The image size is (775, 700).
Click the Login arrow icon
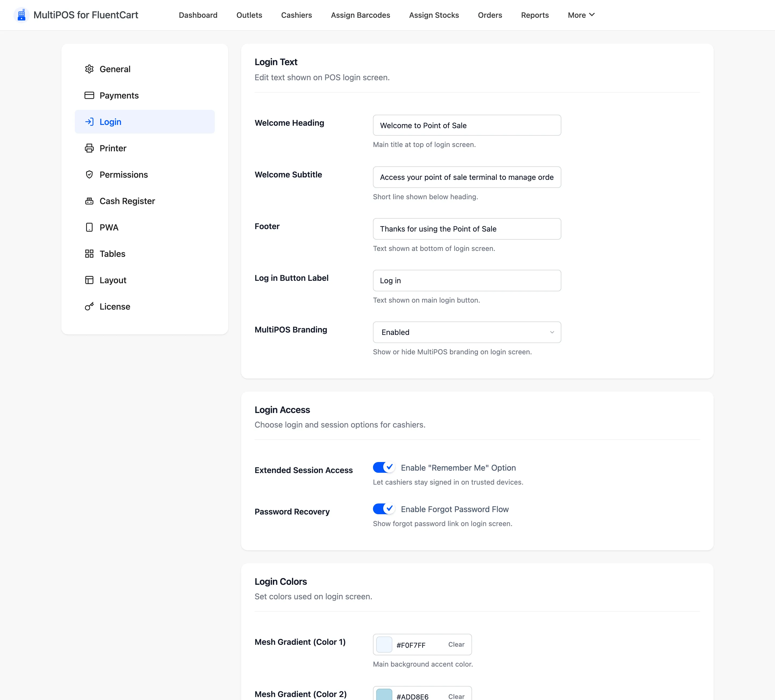89,122
